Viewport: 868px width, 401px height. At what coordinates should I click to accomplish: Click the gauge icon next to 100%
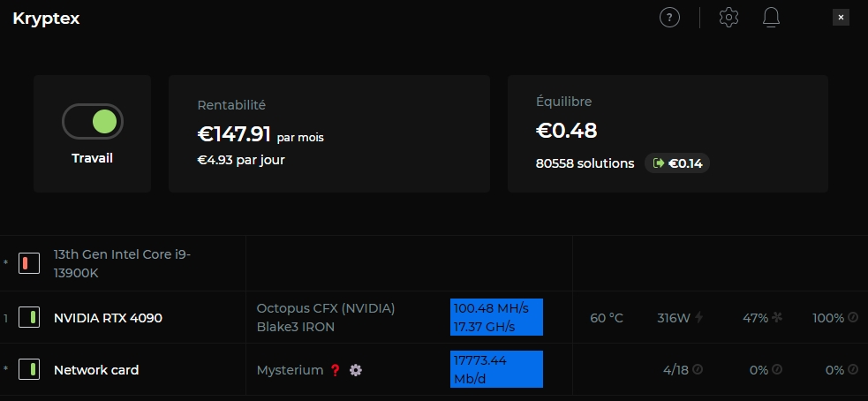[853, 317]
